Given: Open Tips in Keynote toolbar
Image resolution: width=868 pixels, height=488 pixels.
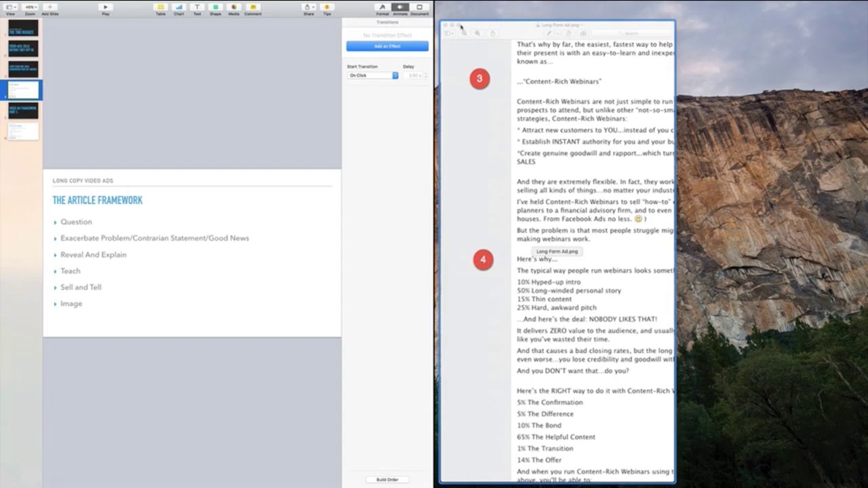Looking at the screenshot, I should point(327,7).
